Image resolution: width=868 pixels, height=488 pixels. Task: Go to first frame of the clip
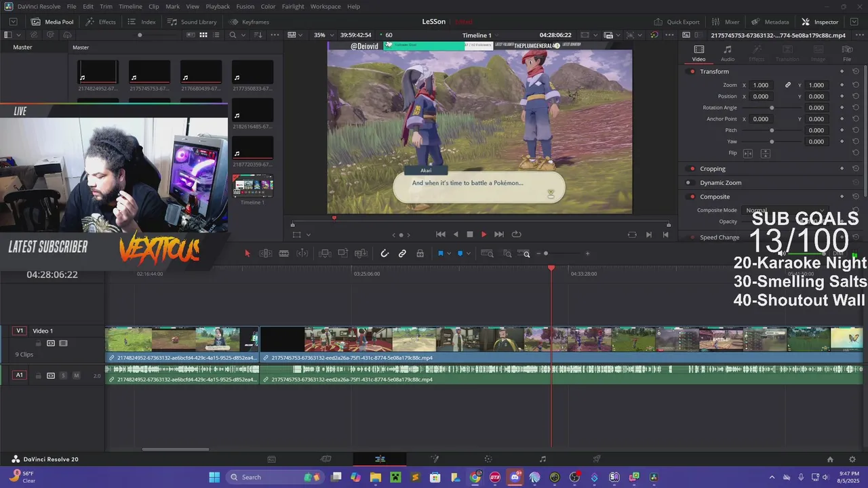point(440,235)
